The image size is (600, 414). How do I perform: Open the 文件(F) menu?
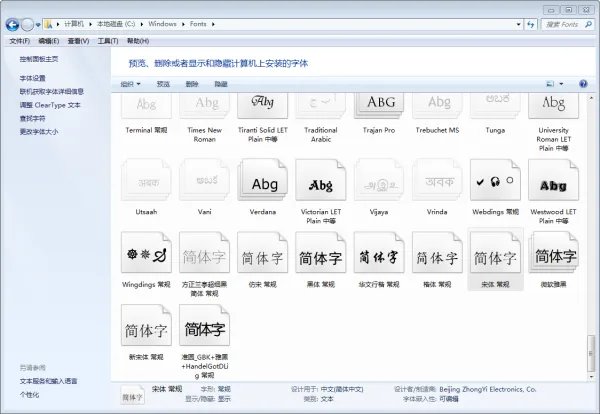(x=20, y=41)
